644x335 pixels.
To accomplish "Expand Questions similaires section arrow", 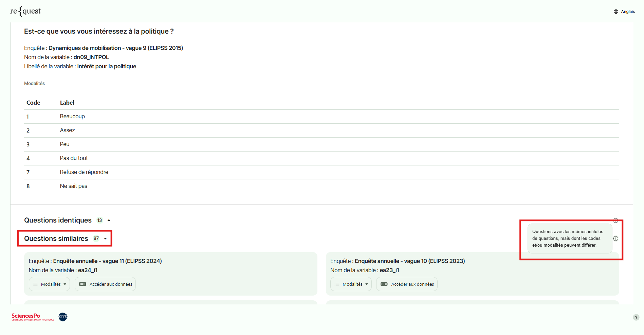I will (106, 239).
